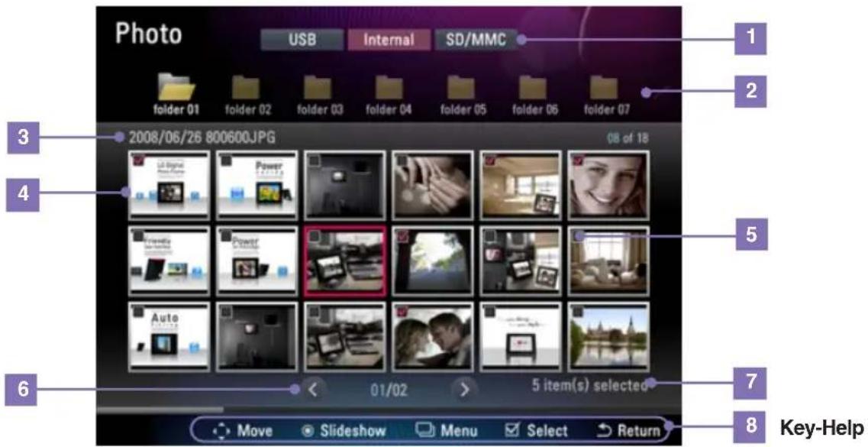Image resolution: width=868 pixels, height=447 pixels.
Task: Select the LG Digital Photo Frame slide thumbnail
Action: tap(169, 185)
